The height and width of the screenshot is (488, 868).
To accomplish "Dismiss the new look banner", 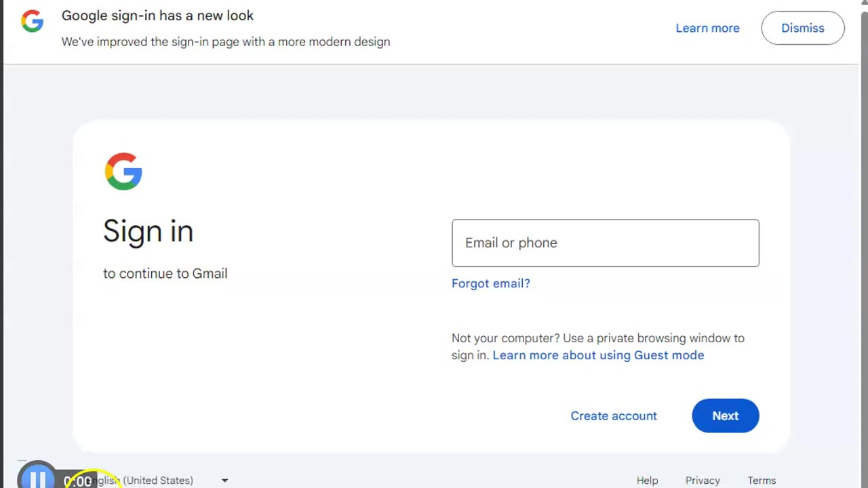I will 803,28.
